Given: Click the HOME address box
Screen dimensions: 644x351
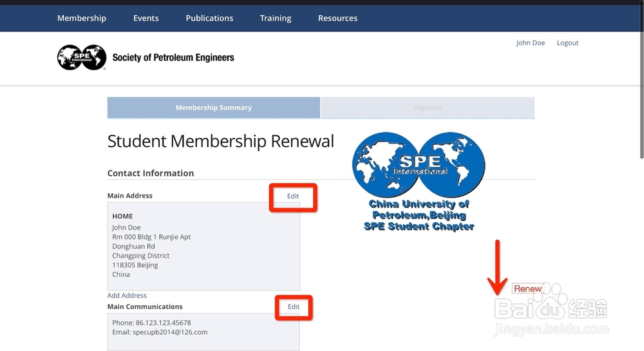Looking at the screenshot, I should (204, 246).
